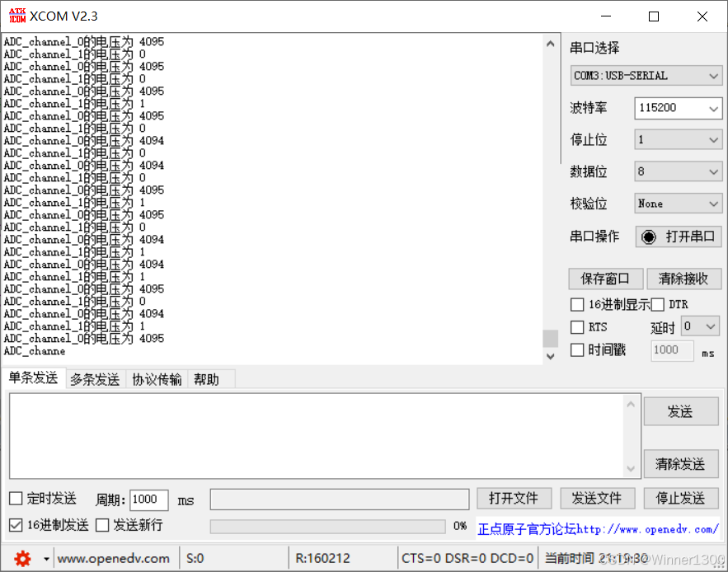Open the 帮助 tab

[x=208, y=378]
